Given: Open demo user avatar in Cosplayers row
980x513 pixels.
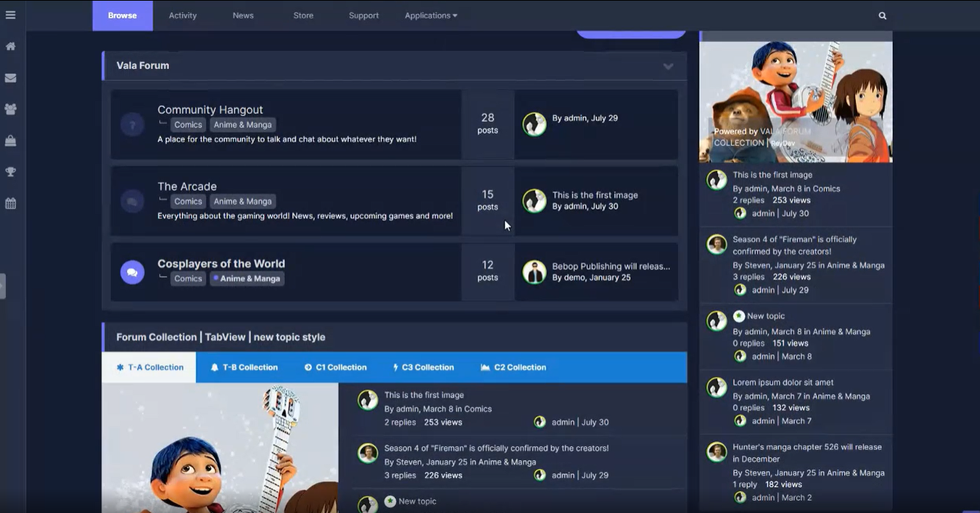Looking at the screenshot, I should click(x=534, y=272).
